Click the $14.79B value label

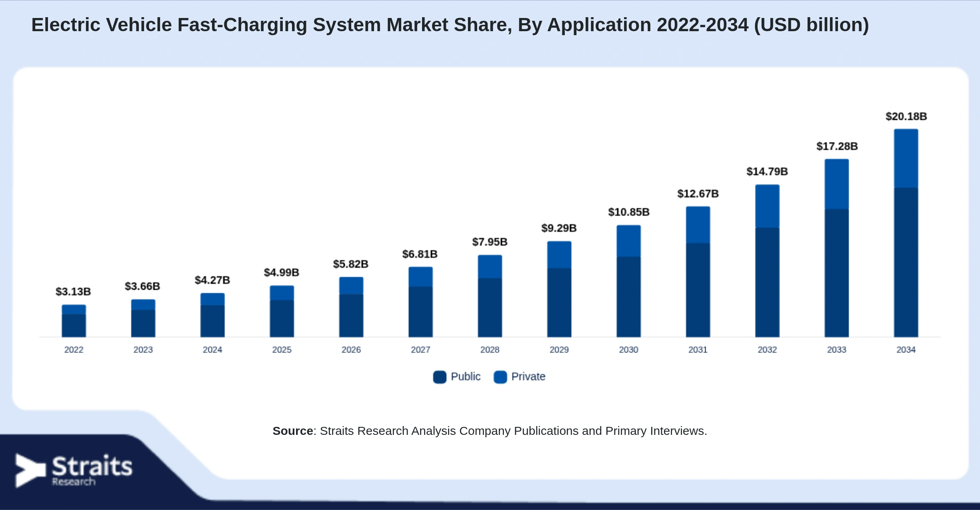click(x=767, y=171)
